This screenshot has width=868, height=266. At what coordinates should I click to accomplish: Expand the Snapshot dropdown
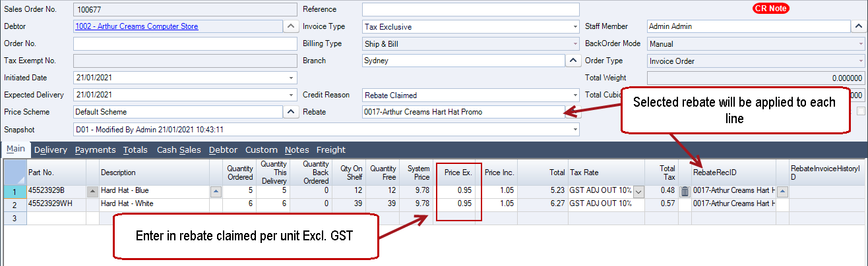click(575, 130)
